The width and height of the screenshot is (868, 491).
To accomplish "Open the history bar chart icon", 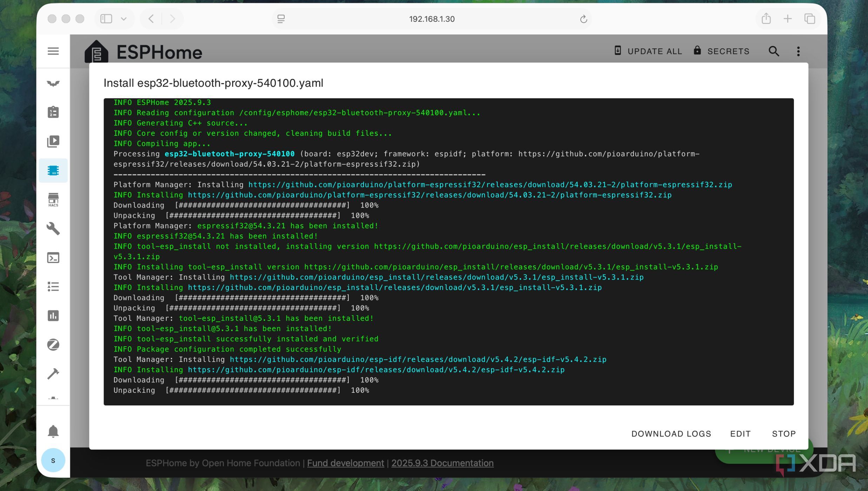I will click(53, 316).
